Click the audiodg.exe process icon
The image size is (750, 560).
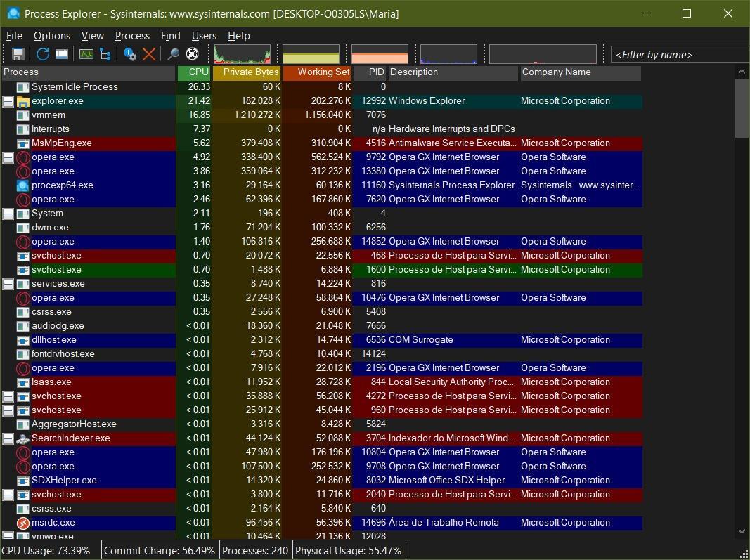click(x=22, y=326)
